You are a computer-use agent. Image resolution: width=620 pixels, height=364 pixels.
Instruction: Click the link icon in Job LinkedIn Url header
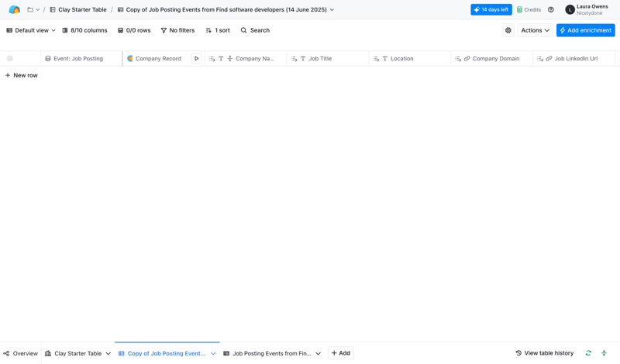(x=549, y=59)
